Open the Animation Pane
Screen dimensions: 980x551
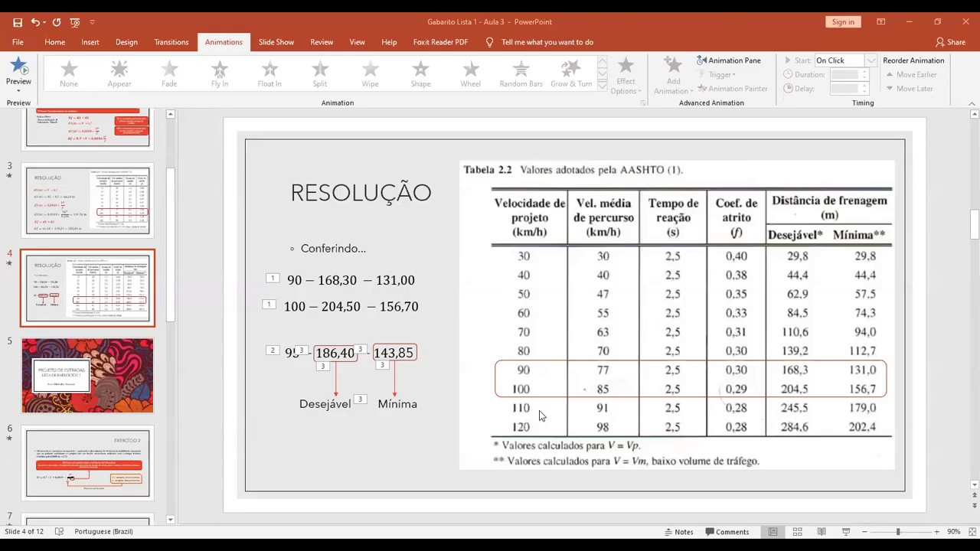(729, 60)
